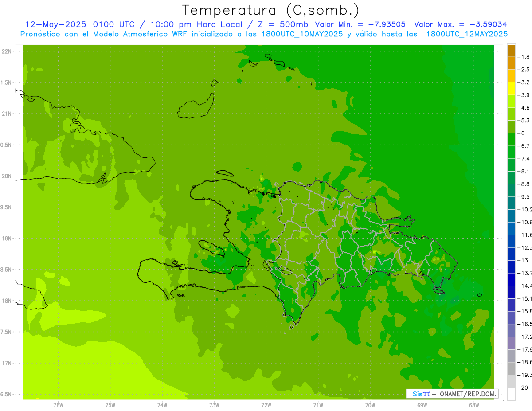The height and width of the screenshot is (411, 532).
Task: Click the '-10.2' colorbar value
Action: tap(524, 209)
